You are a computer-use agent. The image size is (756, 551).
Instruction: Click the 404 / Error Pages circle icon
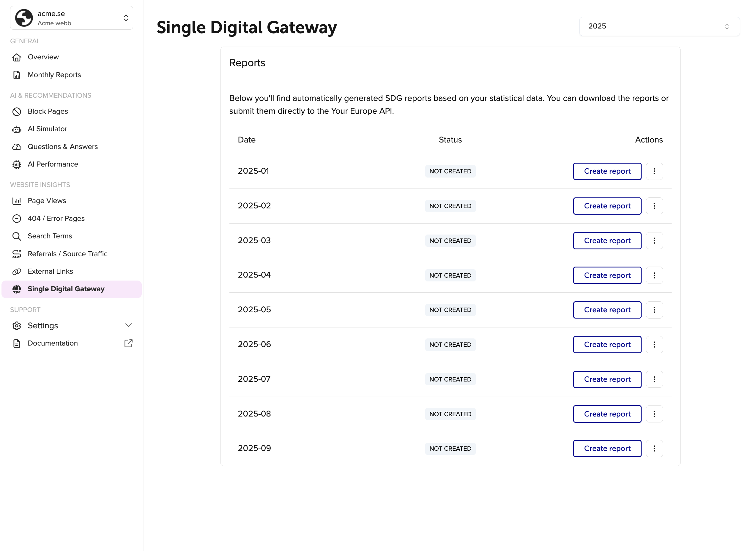click(x=17, y=218)
